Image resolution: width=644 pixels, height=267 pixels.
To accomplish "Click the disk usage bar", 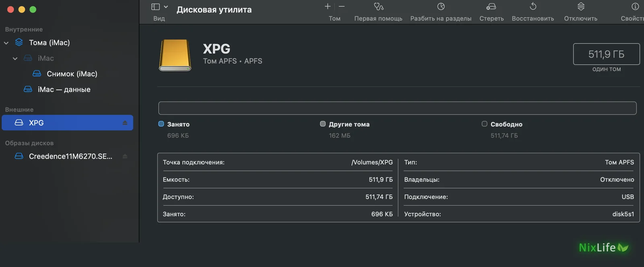I will [x=397, y=108].
